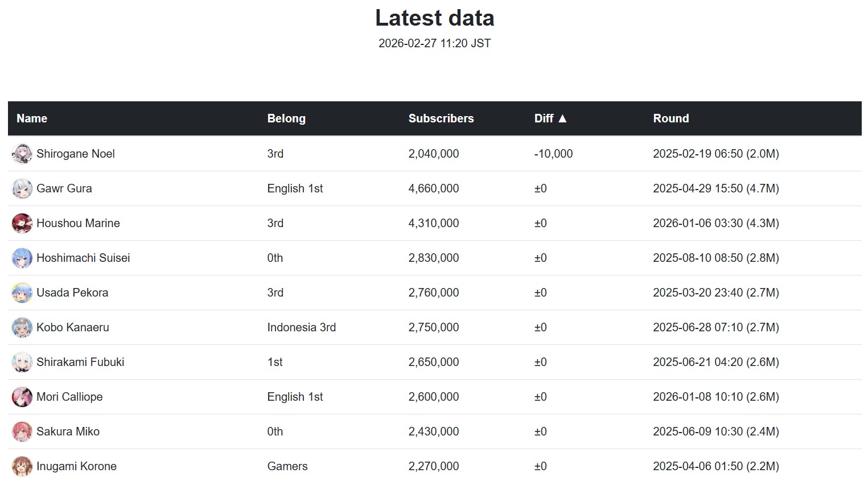Click the -10,000 diff value

[x=554, y=154]
